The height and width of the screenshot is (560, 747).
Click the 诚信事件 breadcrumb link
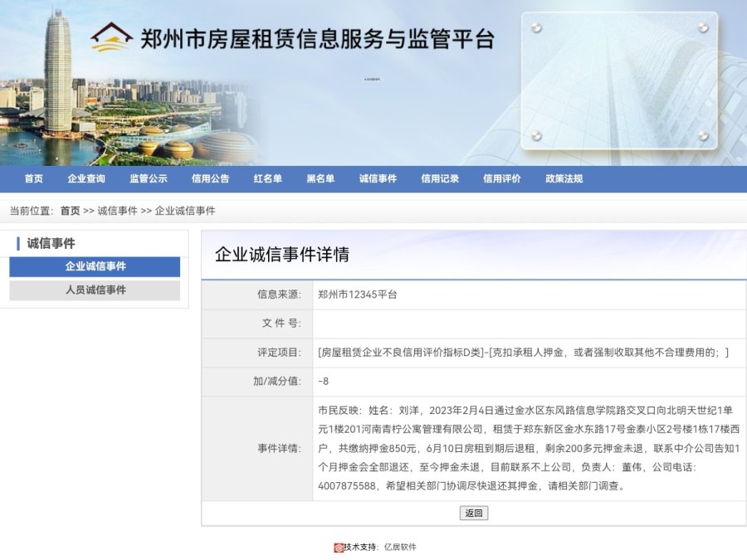click(x=117, y=211)
